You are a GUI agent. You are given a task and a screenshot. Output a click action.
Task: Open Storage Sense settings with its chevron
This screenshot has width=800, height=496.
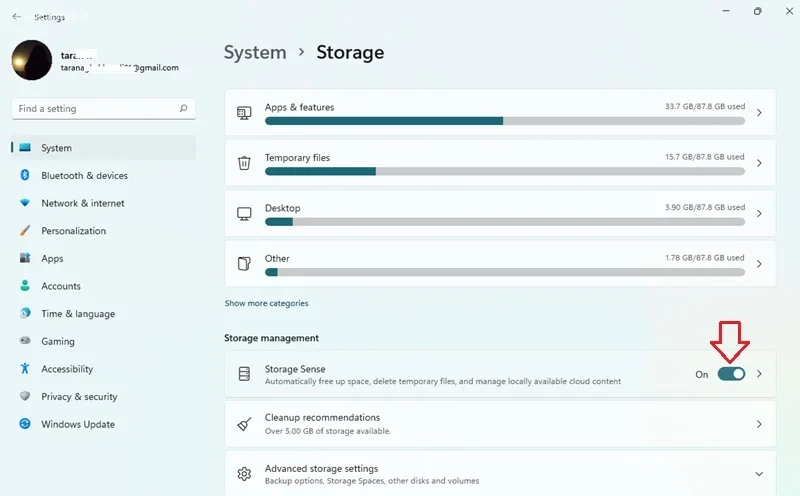[x=759, y=374]
